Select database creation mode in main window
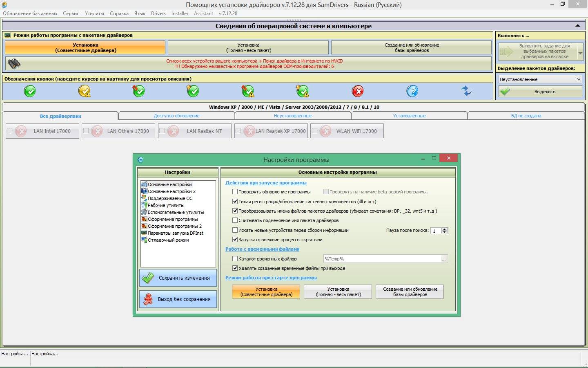Viewport: 588px width, 368px height. click(412, 47)
